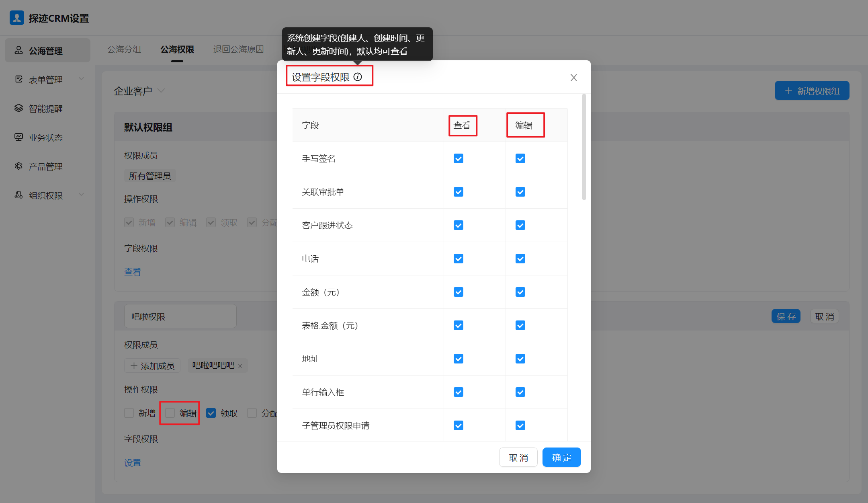Click the dialog's vertical scrollbar
Screen dimensions: 868x503
pyautogui.click(x=584, y=147)
